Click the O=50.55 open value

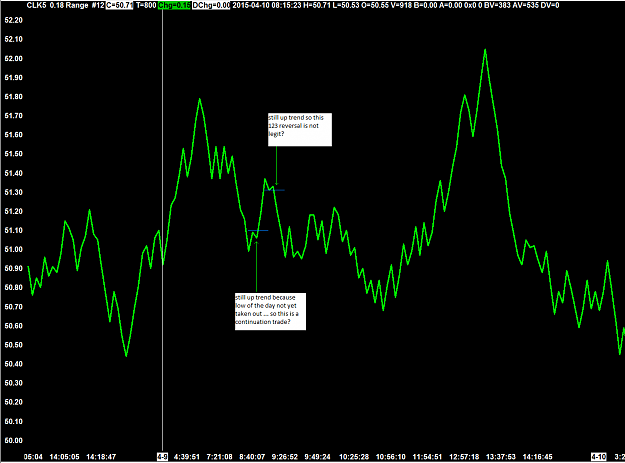[x=375, y=5]
